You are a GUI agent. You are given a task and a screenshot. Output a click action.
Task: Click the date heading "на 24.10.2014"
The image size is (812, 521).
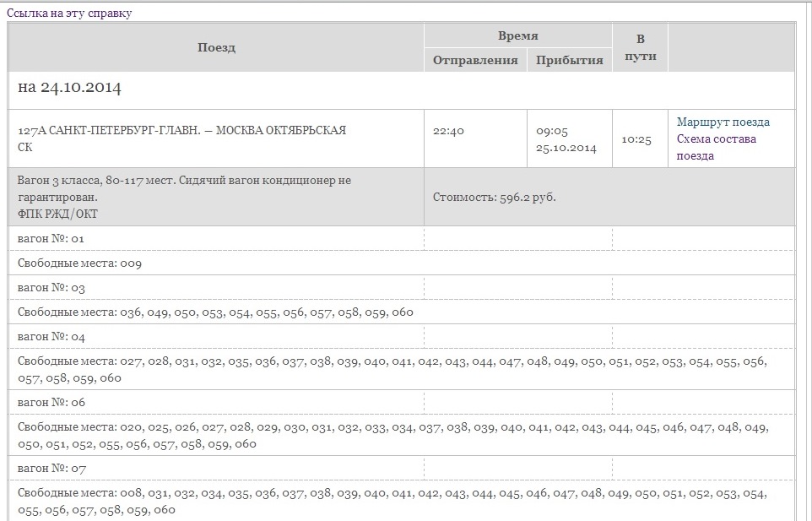click(71, 88)
